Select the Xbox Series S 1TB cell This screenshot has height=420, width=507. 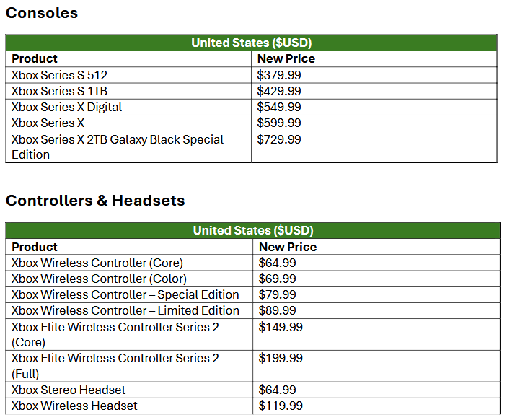click(x=60, y=91)
